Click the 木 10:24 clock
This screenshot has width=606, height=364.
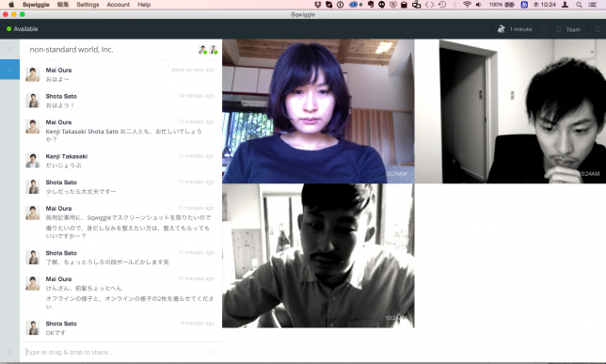(x=544, y=5)
